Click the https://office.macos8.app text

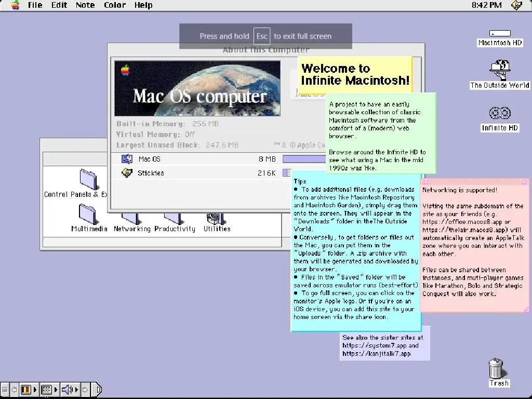[x=462, y=222]
